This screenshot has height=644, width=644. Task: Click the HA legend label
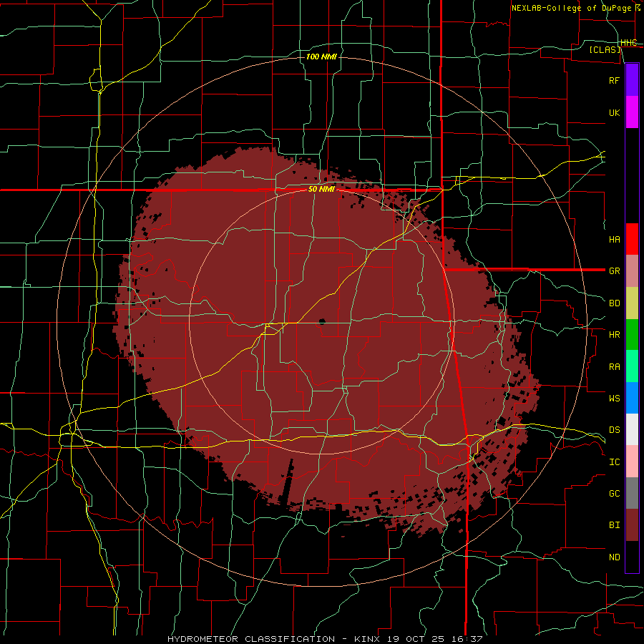tap(614, 240)
